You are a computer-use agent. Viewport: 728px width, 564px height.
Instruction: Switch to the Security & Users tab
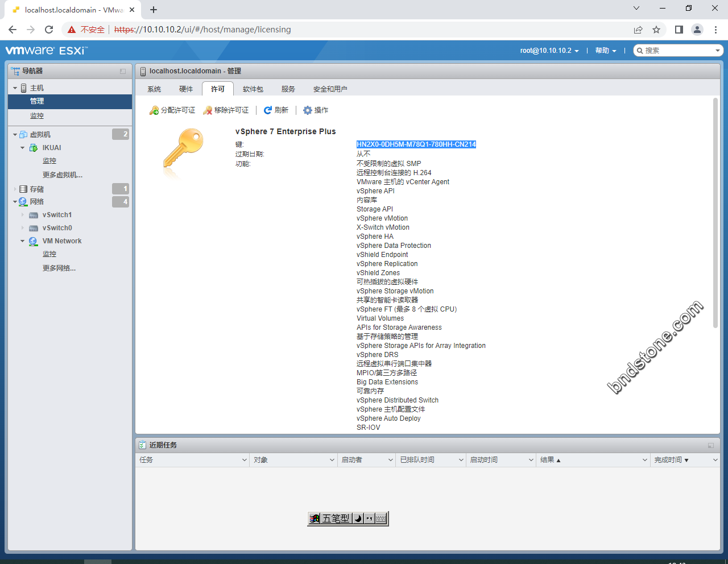(x=330, y=89)
